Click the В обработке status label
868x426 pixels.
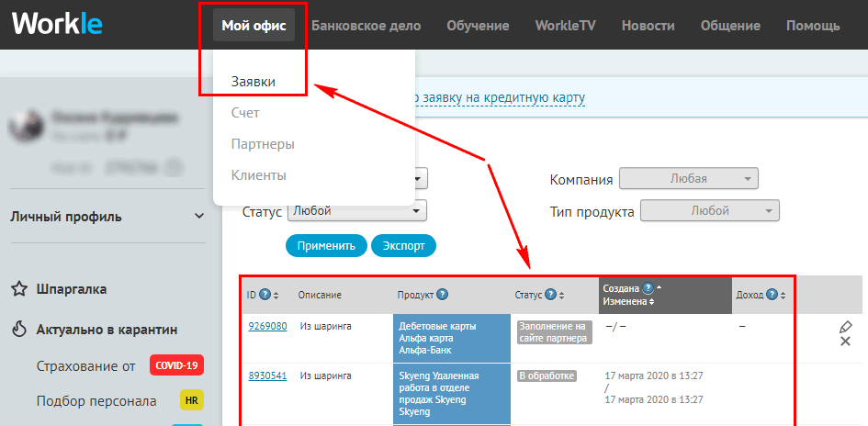coord(547,376)
